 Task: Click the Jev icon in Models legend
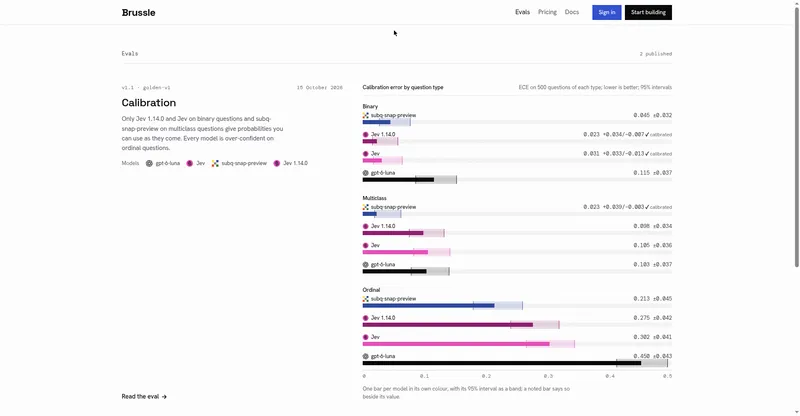tap(190, 163)
